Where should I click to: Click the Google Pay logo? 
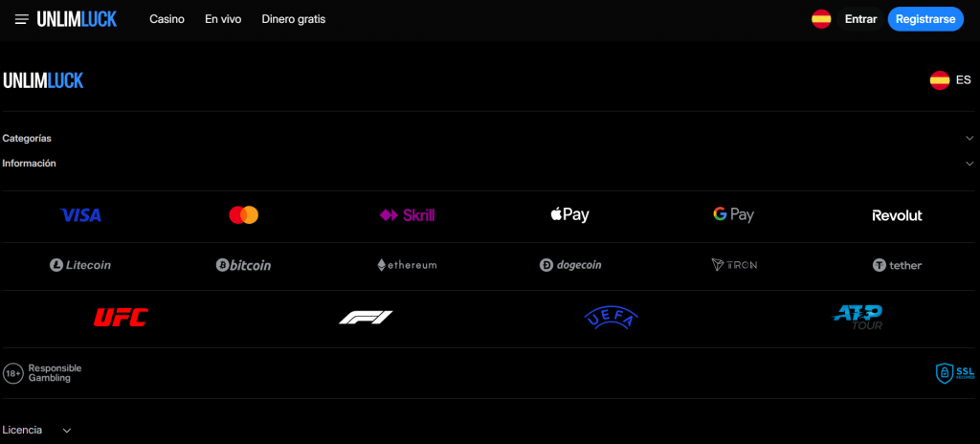click(733, 215)
